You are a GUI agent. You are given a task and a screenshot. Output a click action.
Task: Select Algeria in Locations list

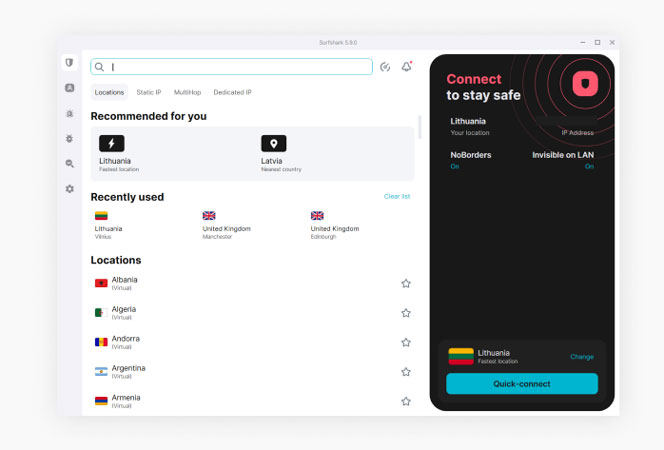point(252,313)
